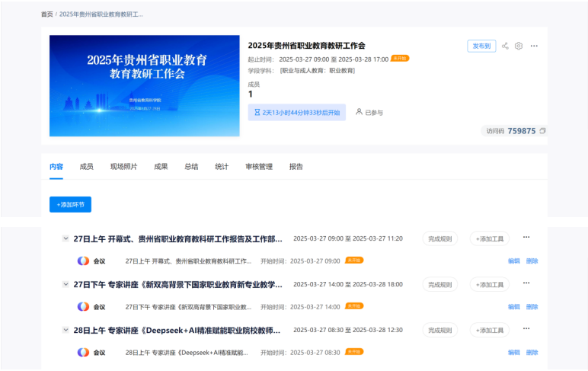Image resolution: width=588 pixels, height=371 pixels.
Task: Collapse the 27日上午 开幕式 section
Action: point(66,238)
